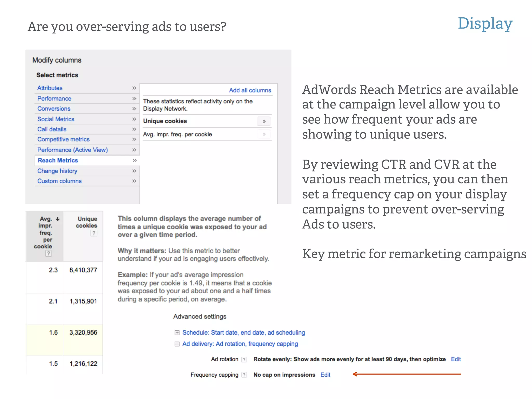This screenshot has height=399, width=532.
Task: Click the Modify columns title
Action: [57, 60]
